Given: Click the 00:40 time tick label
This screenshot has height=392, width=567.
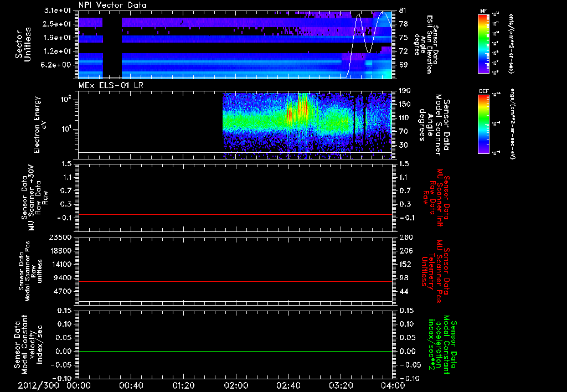Looking at the screenshot, I should (131, 385).
